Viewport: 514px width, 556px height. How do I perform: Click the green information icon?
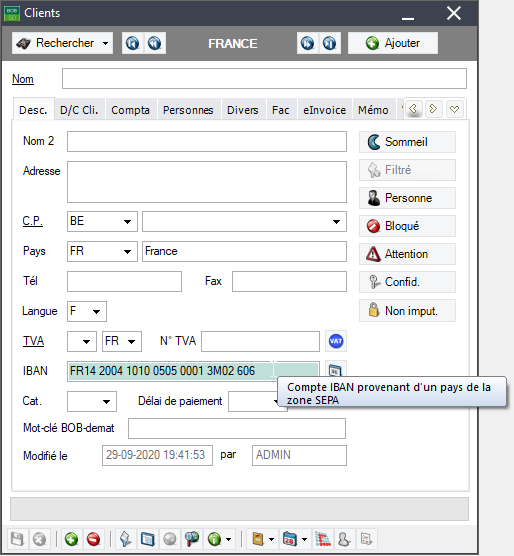click(214, 539)
